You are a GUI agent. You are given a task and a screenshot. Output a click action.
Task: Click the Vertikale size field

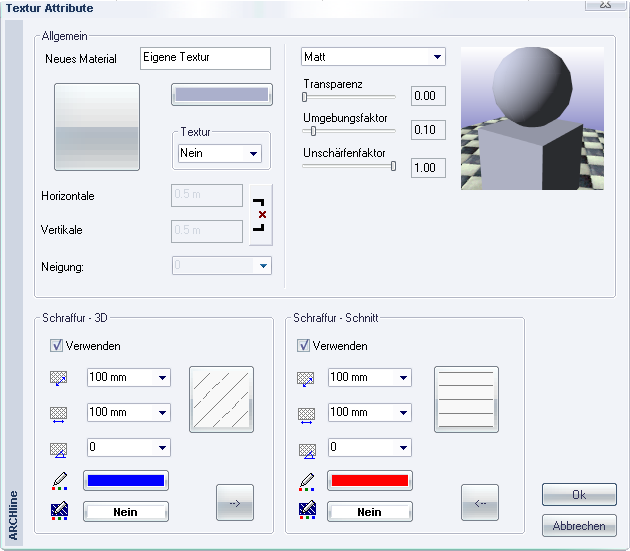[x=207, y=231]
